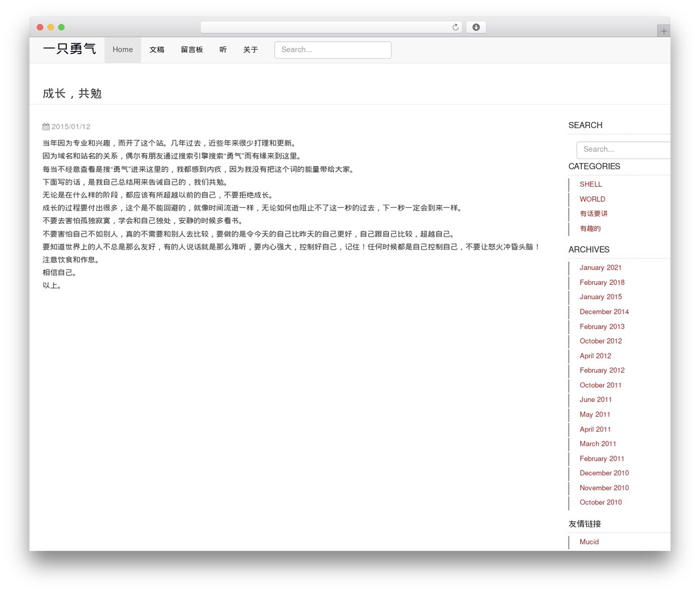Go to the February 2011 archive
This screenshot has height=593, width=700.
(602, 458)
